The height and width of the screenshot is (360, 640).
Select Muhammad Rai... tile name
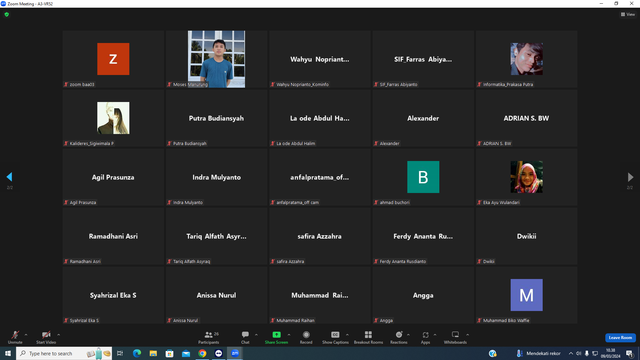[320, 295]
